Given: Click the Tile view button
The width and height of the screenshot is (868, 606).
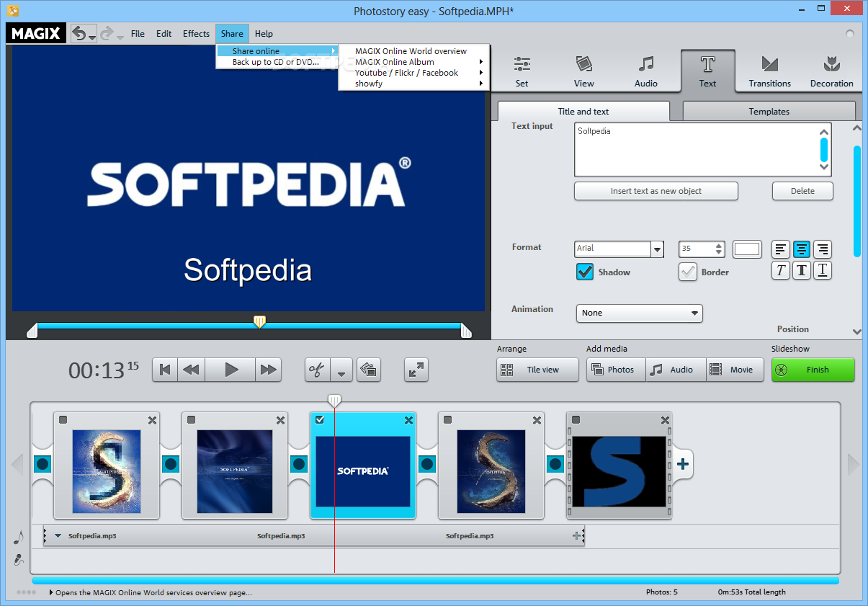Looking at the screenshot, I should tap(537, 370).
